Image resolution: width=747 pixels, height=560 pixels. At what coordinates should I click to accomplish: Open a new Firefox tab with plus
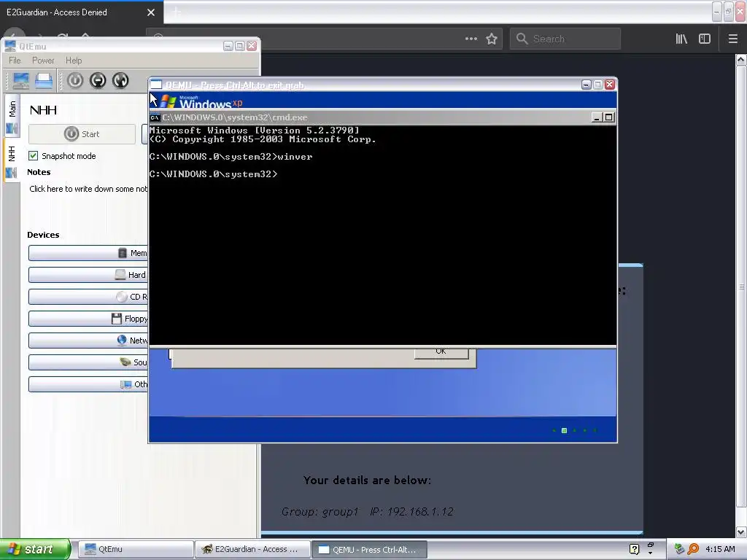point(177,12)
